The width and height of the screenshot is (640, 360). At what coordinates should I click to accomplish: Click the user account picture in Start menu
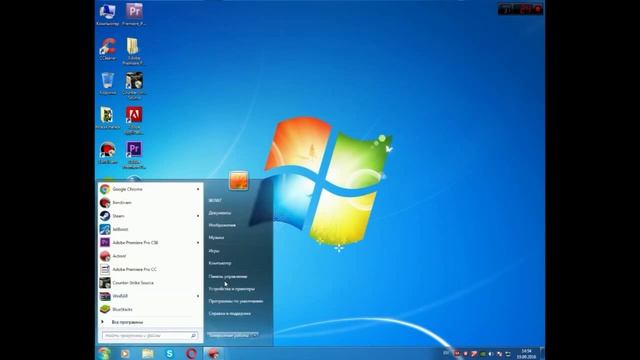238,180
